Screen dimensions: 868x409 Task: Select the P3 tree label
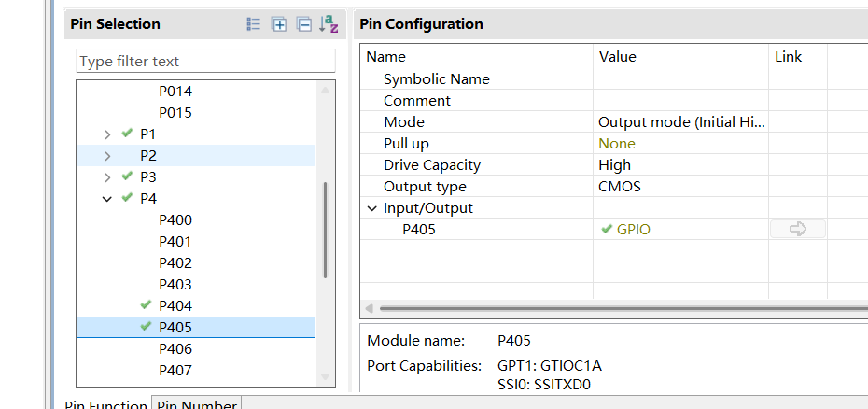coord(148,177)
